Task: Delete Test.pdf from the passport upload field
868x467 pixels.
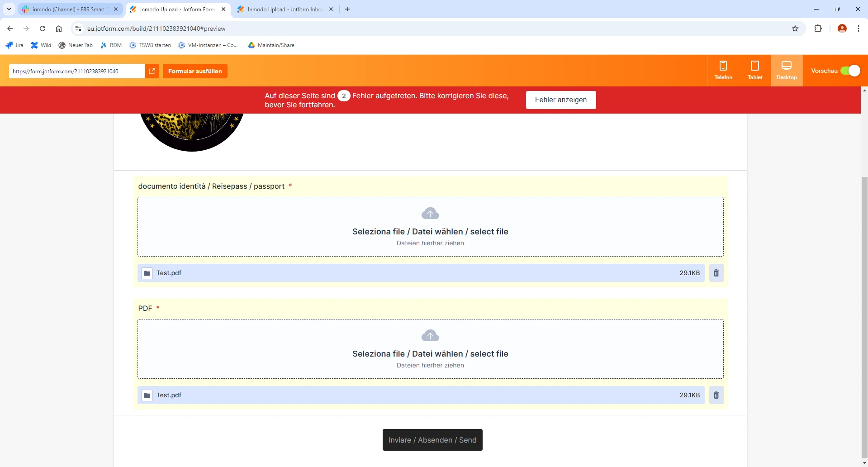Action: coord(716,273)
